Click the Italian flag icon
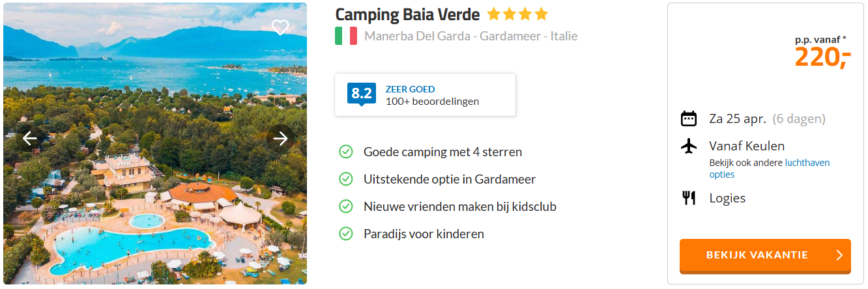 pos(346,36)
